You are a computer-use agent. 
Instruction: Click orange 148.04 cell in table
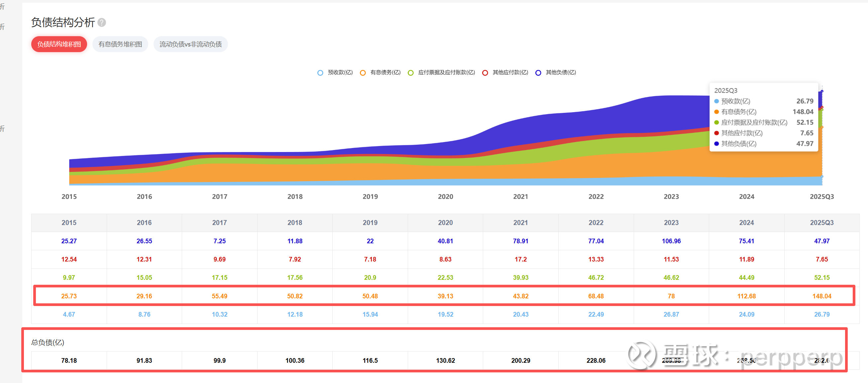821,296
